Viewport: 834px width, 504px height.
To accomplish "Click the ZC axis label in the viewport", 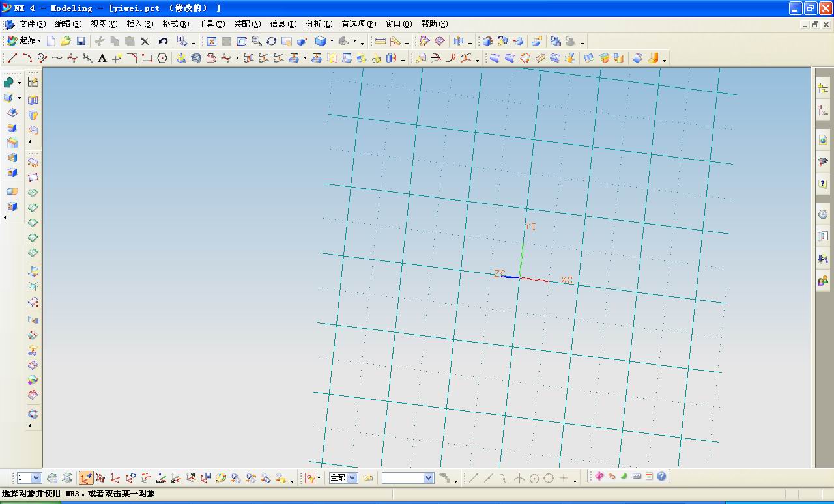I will 500,273.
